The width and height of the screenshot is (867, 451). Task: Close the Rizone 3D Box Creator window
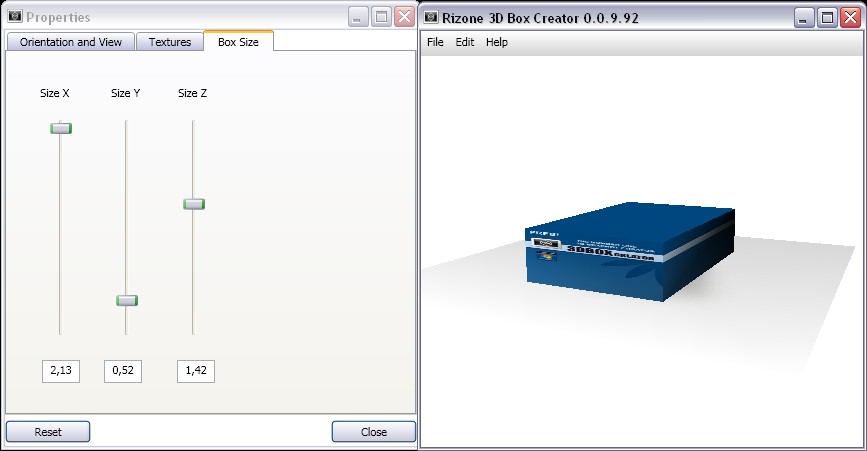850,18
